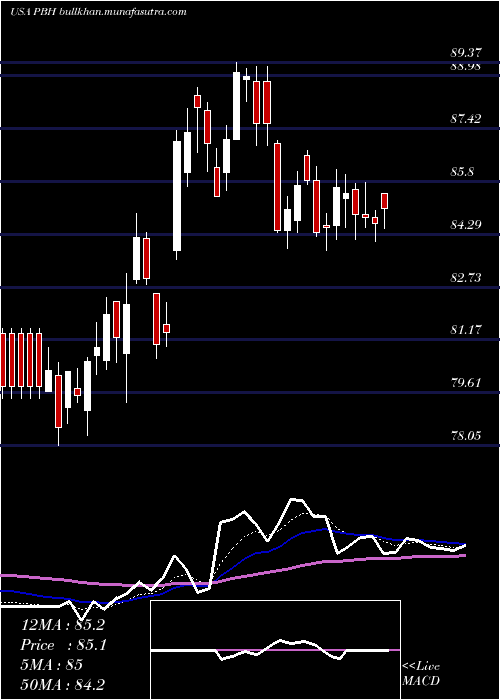The image size is (500, 700).
Task: Click the 82.73 price level label
Action: click(466, 278)
